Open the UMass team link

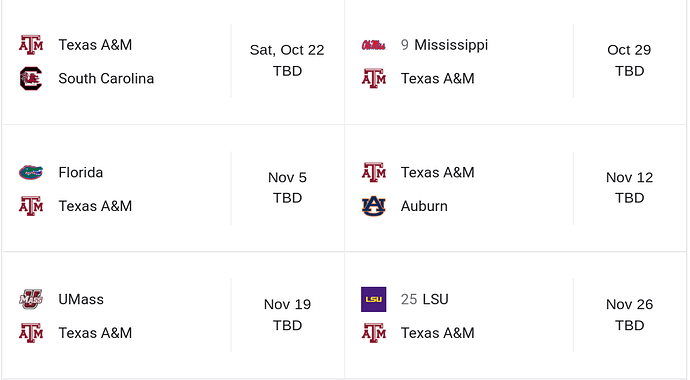(81, 300)
